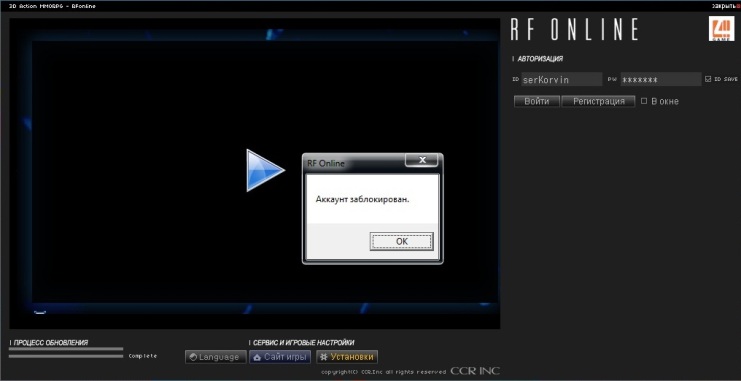Close the RF Online message dialog
The width and height of the screenshot is (741, 381).
pos(422,160)
